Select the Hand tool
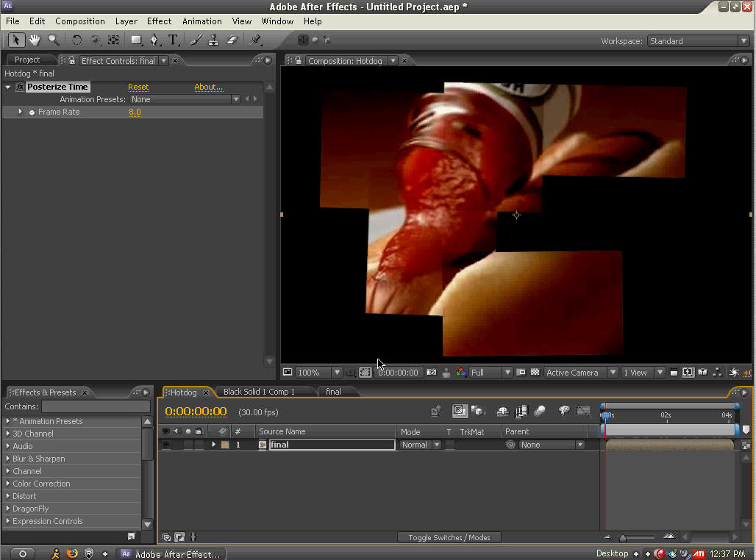Image resolution: width=756 pixels, height=560 pixels. coord(35,40)
